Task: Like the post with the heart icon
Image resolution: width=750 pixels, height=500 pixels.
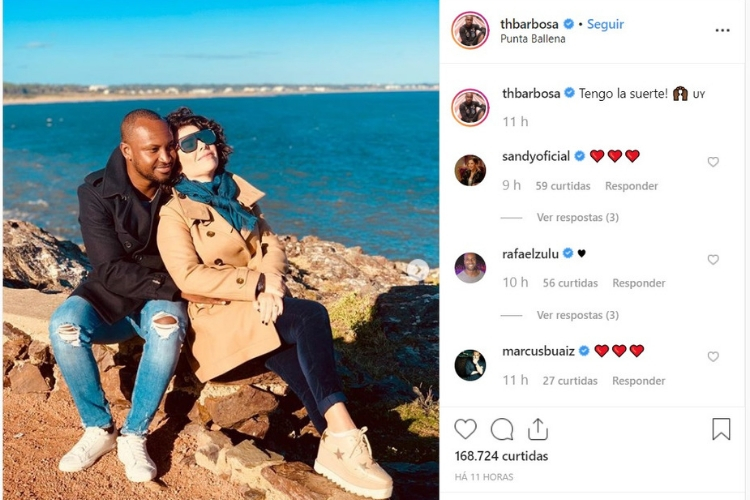Action: [465, 429]
